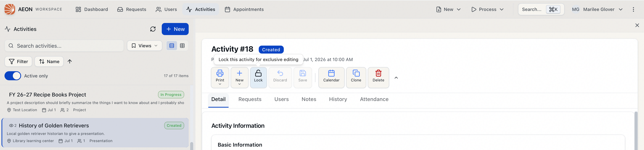
Task: Click the Created status badge beside Activity #18
Action: pyautogui.click(x=271, y=50)
